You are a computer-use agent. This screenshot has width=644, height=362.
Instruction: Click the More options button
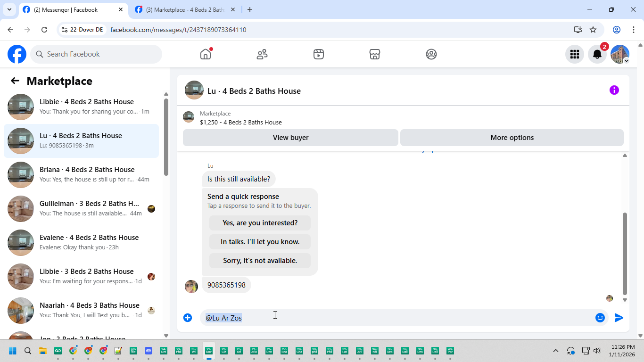(512, 138)
